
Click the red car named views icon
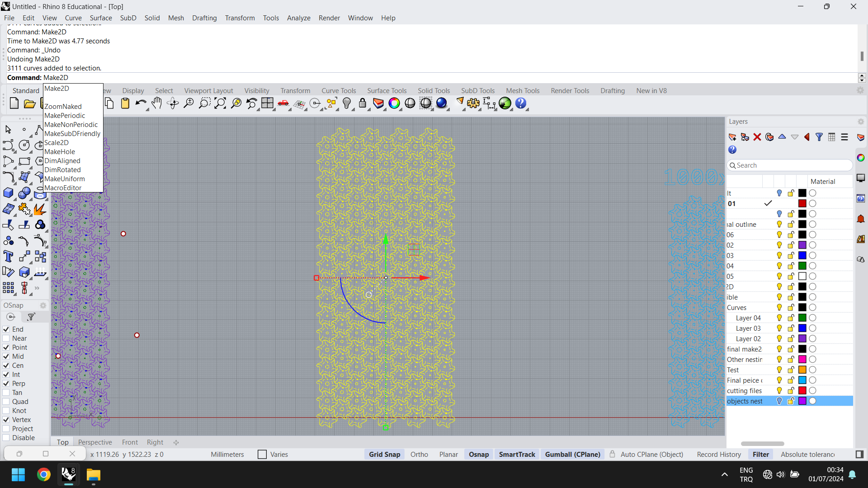tap(283, 103)
